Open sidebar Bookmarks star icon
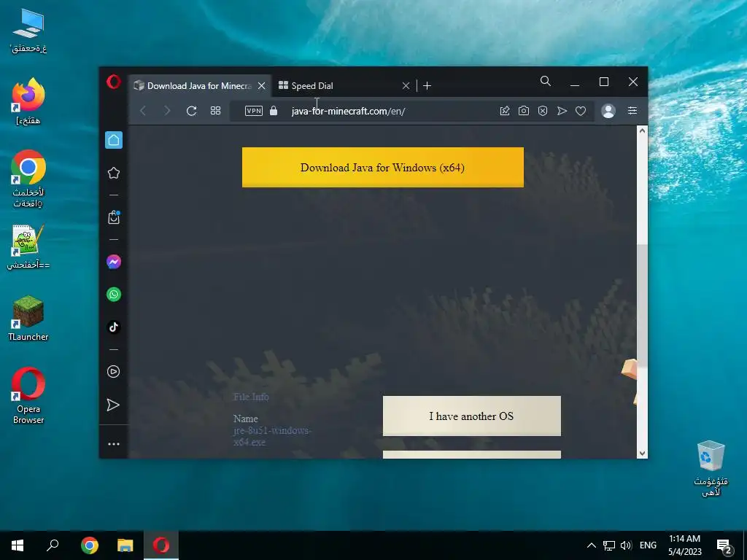The image size is (747, 560). (x=114, y=173)
